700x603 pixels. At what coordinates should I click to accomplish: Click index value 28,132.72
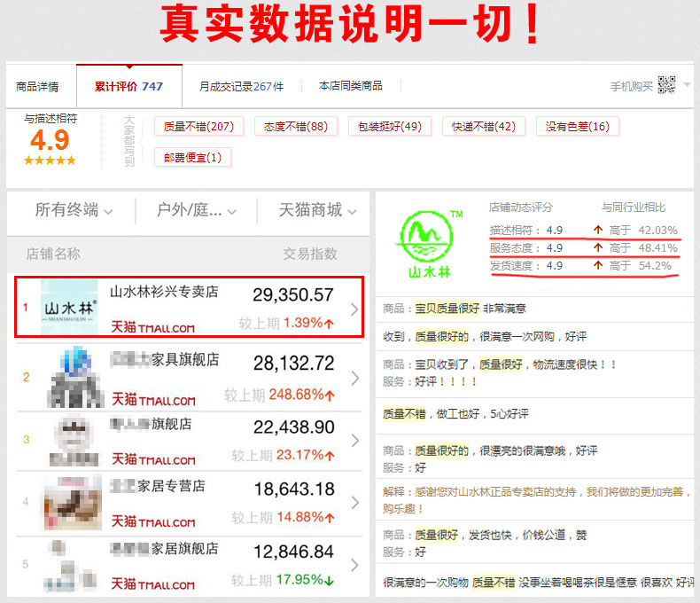[294, 364]
